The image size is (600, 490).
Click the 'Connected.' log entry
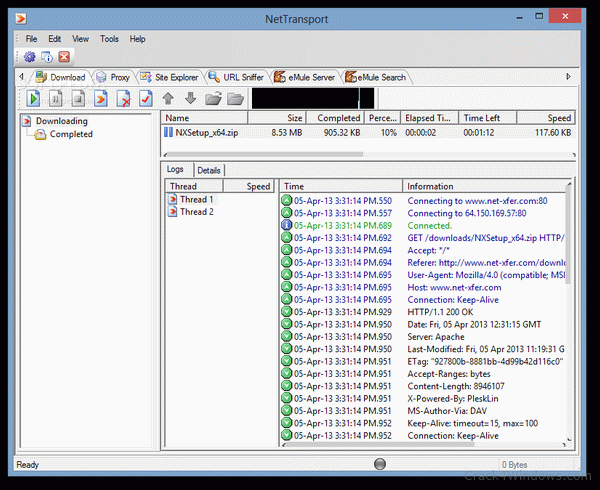pos(430,226)
